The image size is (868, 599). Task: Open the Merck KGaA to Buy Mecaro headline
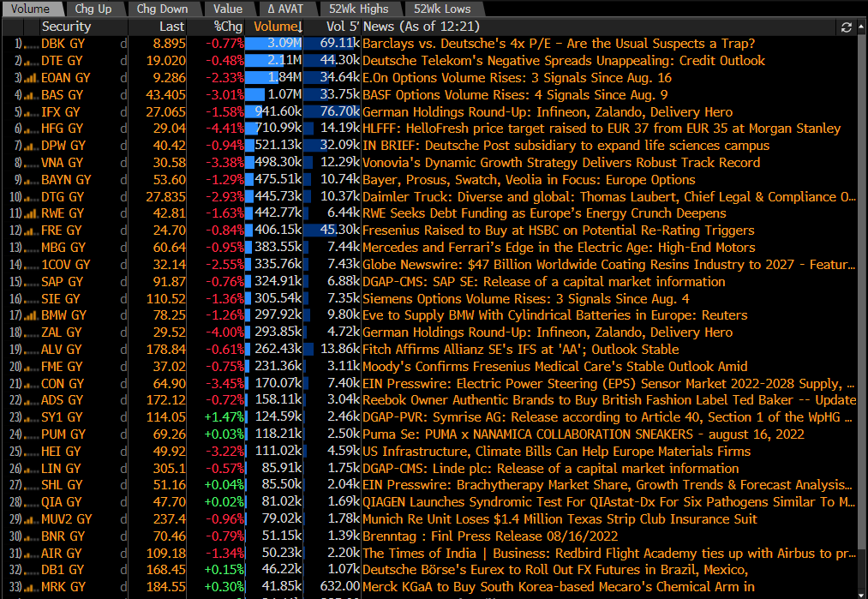[559, 587]
